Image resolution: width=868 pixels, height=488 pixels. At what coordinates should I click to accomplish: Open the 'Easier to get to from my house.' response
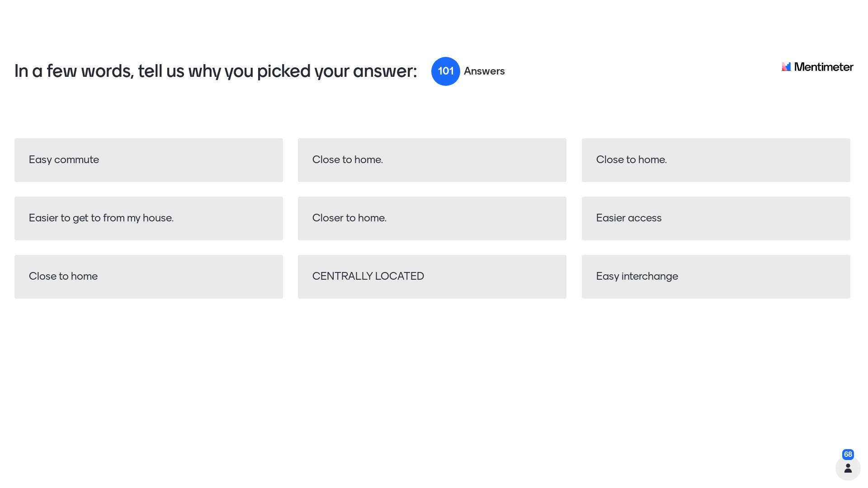149,218
